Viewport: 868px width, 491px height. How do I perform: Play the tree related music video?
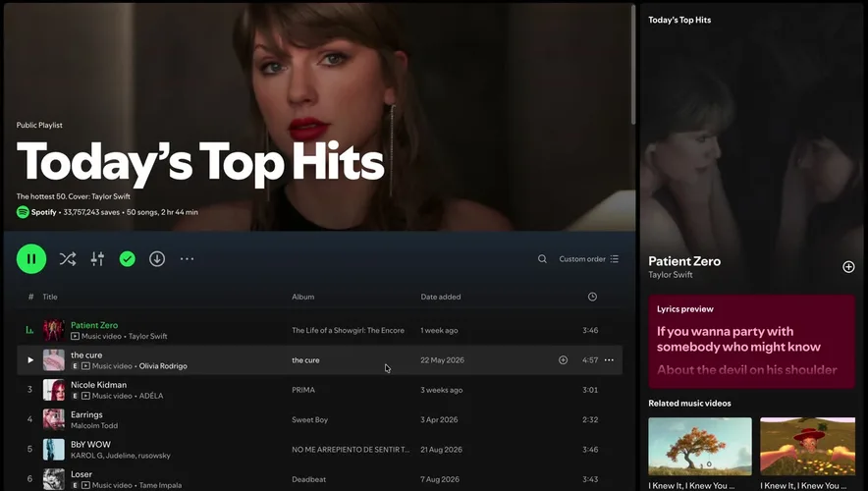coord(700,446)
